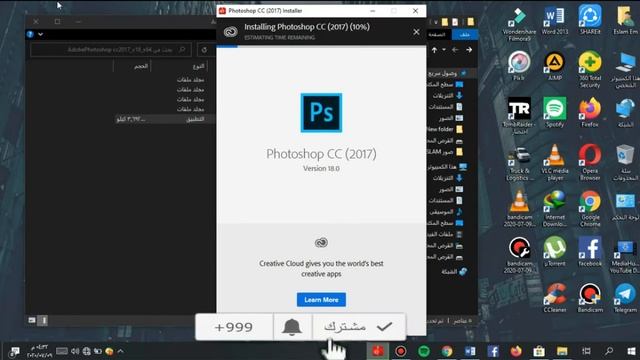Open CCleaner desktop shortcut
640x360 pixels.
pos(555,298)
